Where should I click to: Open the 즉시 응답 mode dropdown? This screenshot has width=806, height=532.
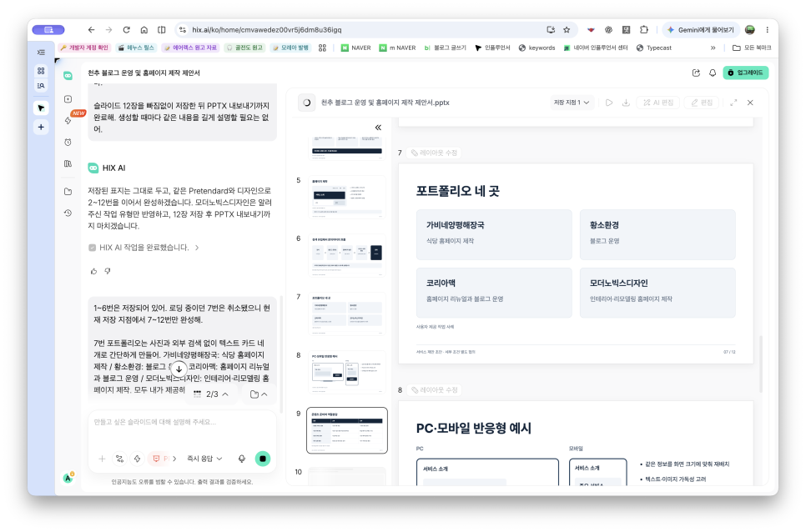204,459
